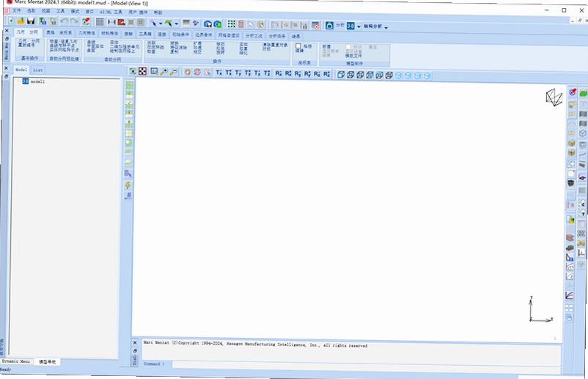Click the Rx rotate view icon
This screenshot has width=588, height=379.
point(279,73)
